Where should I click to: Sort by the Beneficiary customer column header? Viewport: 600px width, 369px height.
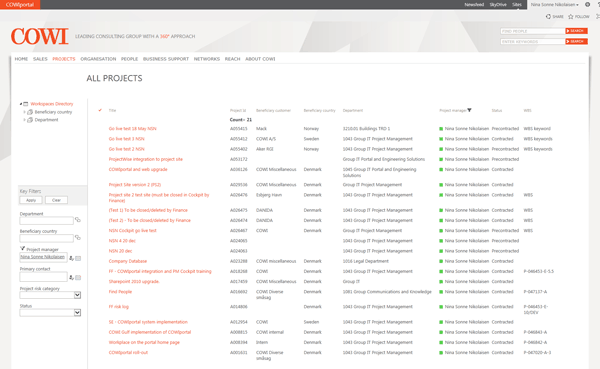click(273, 111)
